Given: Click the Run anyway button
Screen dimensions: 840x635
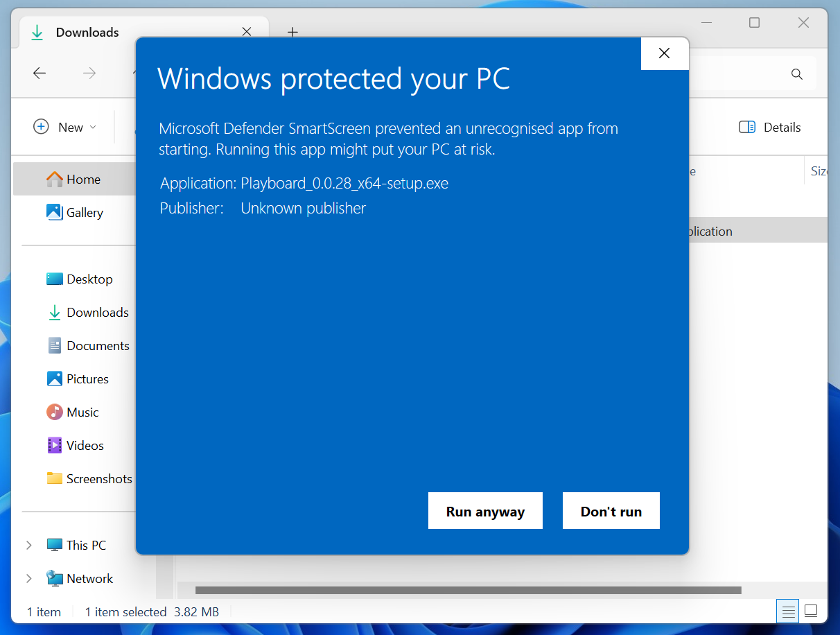Looking at the screenshot, I should 485,511.
